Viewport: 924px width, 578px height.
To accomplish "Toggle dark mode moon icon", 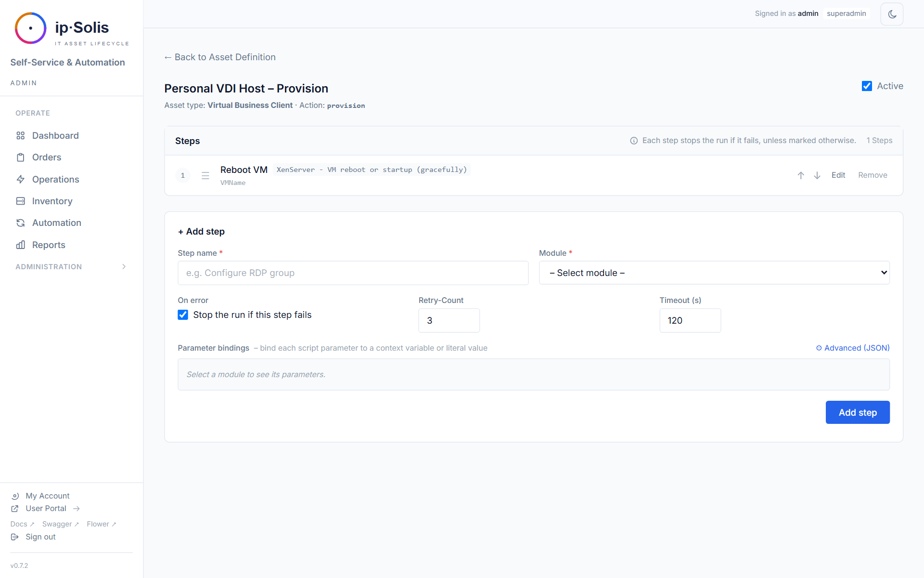I will (x=892, y=14).
